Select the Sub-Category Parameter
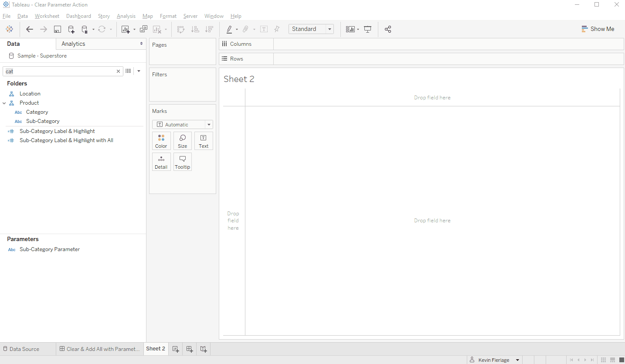 pyautogui.click(x=50, y=249)
